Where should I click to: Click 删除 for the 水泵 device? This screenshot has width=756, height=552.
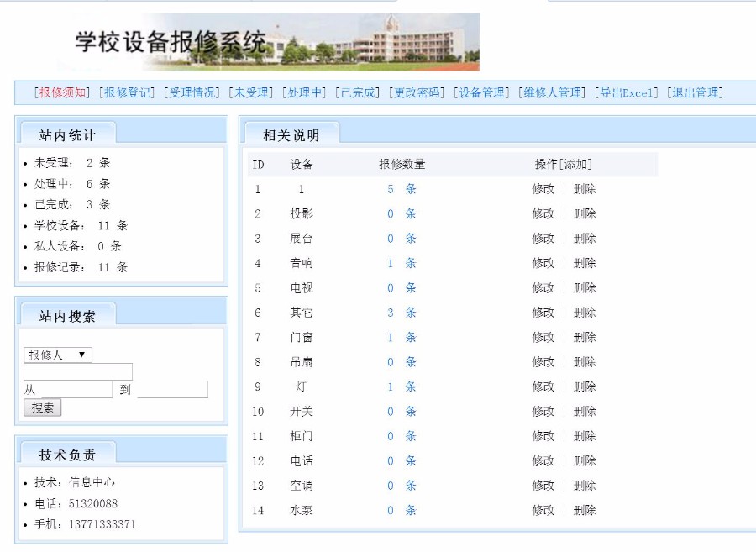[583, 510]
